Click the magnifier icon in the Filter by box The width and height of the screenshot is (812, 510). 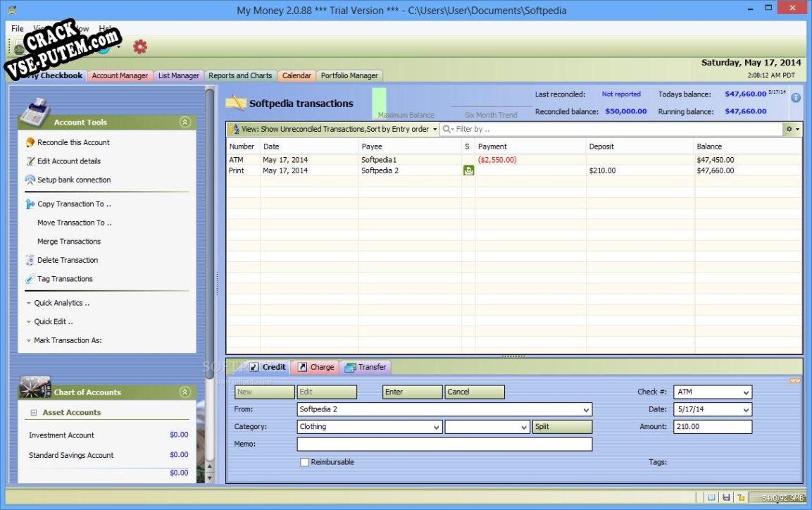coord(447,129)
